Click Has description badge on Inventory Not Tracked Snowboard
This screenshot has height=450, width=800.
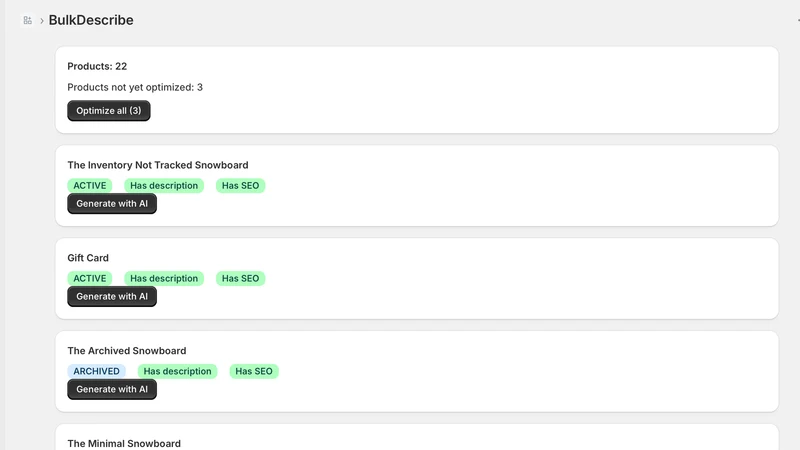164,186
